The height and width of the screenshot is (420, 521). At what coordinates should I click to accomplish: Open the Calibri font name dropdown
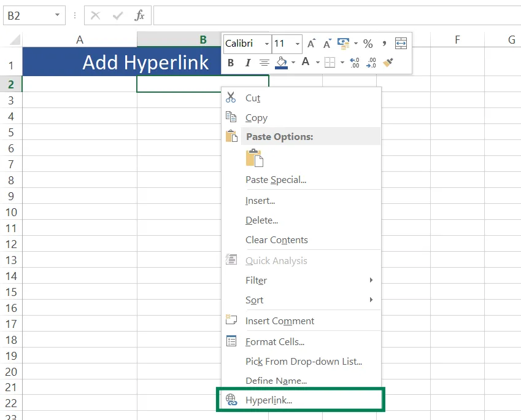(x=266, y=44)
